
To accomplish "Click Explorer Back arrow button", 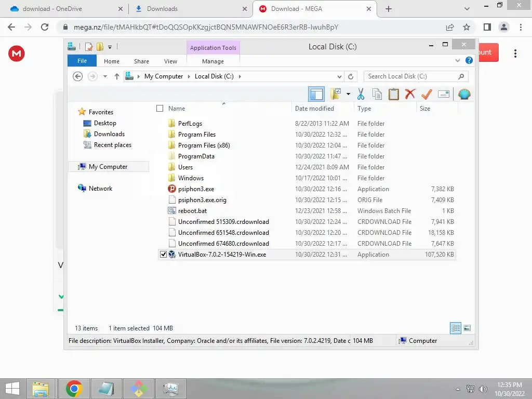I will [78, 76].
